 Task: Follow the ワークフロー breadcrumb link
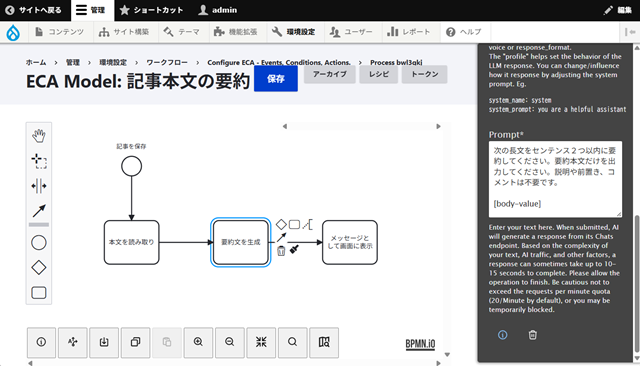(x=167, y=62)
